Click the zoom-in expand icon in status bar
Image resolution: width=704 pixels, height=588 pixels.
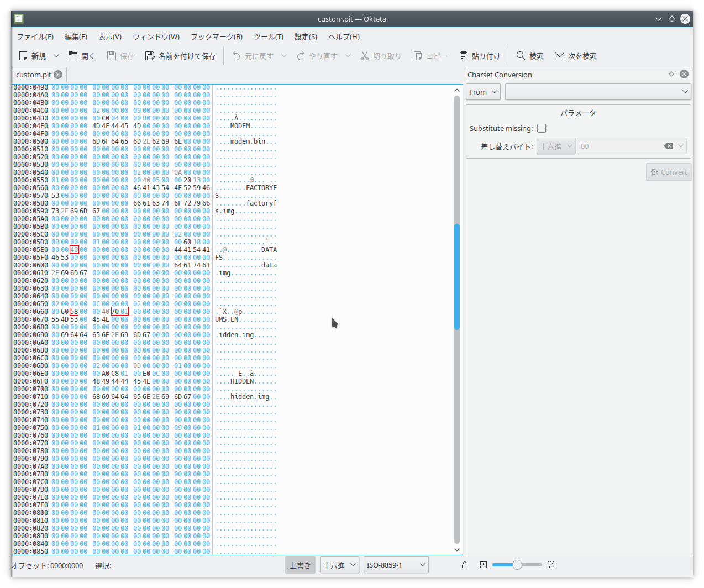[x=551, y=565]
